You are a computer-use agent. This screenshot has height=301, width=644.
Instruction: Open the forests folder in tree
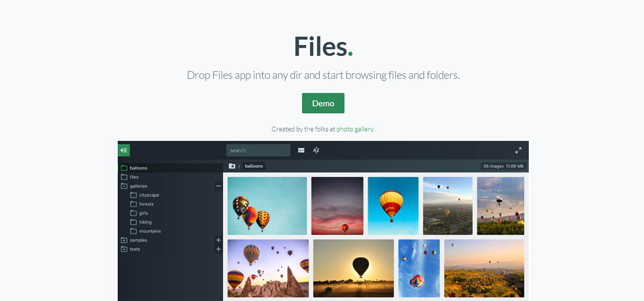146,204
